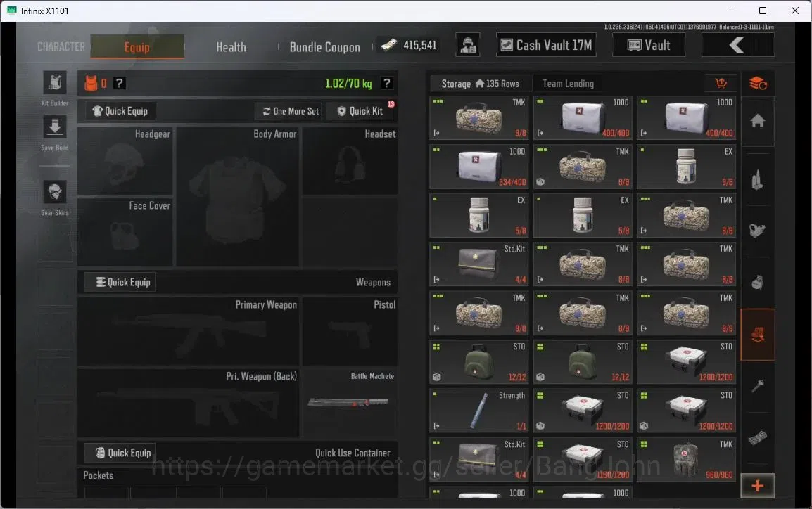Select the TMK bag with 6/8 uses
The width and height of the screenshot is (812, 509).
583,167
